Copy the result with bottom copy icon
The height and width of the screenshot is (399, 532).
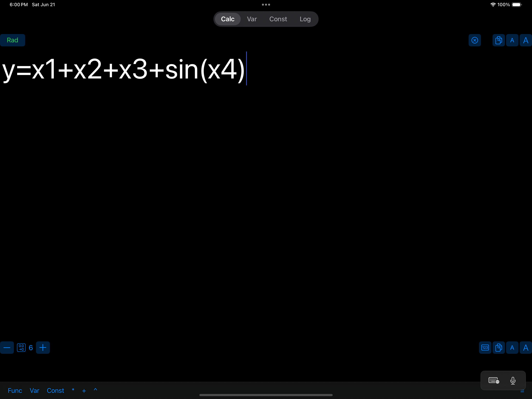click(498, 348)
